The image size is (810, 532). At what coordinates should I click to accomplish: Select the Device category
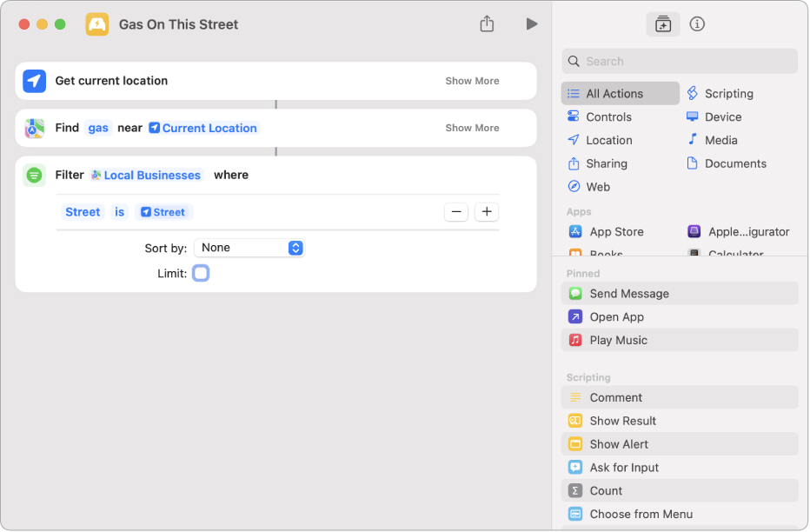coord(714,116)
